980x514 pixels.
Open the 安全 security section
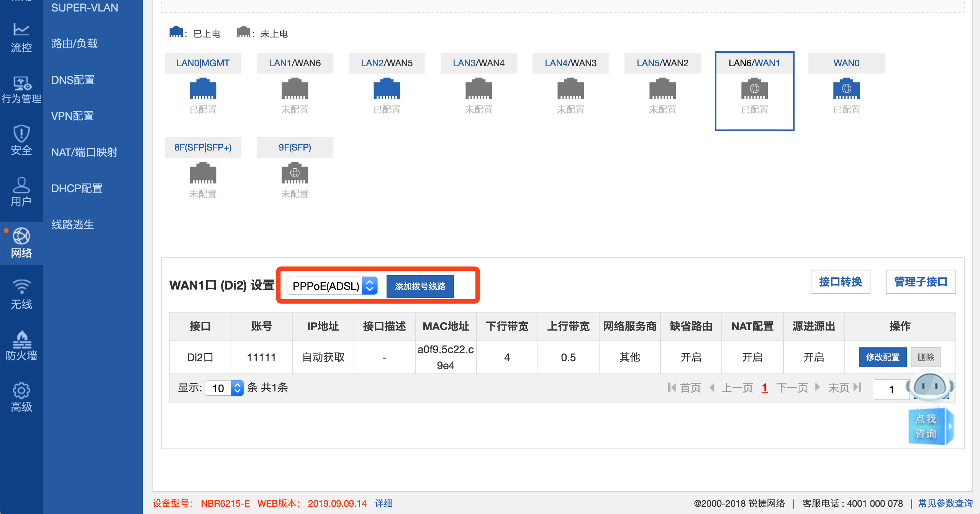pyautogui.click(x=21, y=140)
